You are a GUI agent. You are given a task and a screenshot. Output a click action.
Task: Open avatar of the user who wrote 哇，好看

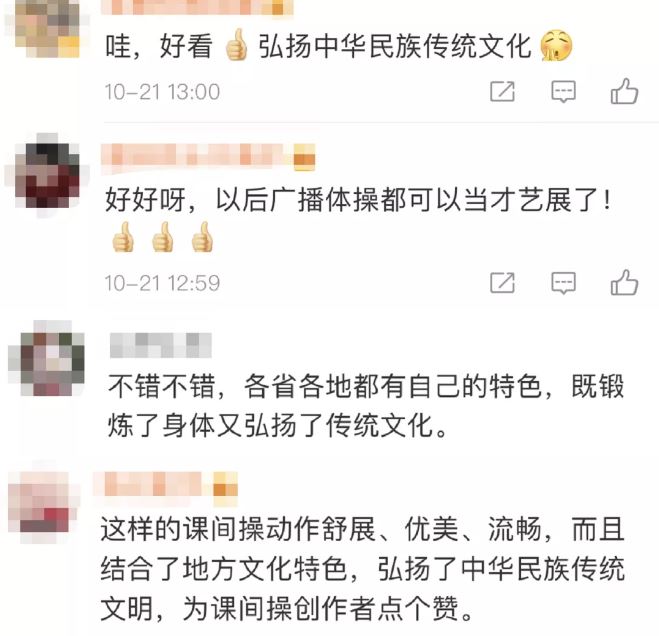pyautogui.click(x=47, y=26)
